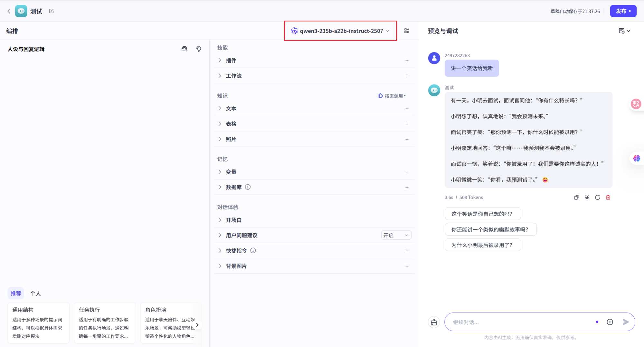The height and width of the screenshot is (347, 644).
Task: Click the grid layout icon beside the model selector
Action: tap(407, 31)
